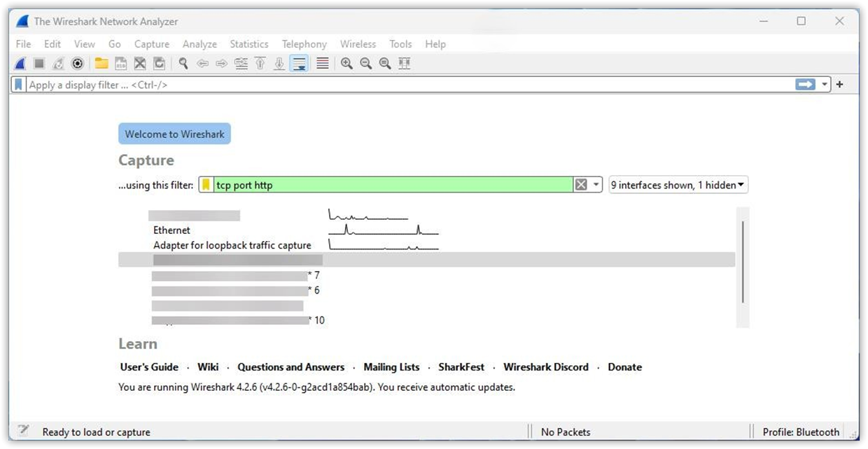Zoom in on the packet text

[346, 64]
